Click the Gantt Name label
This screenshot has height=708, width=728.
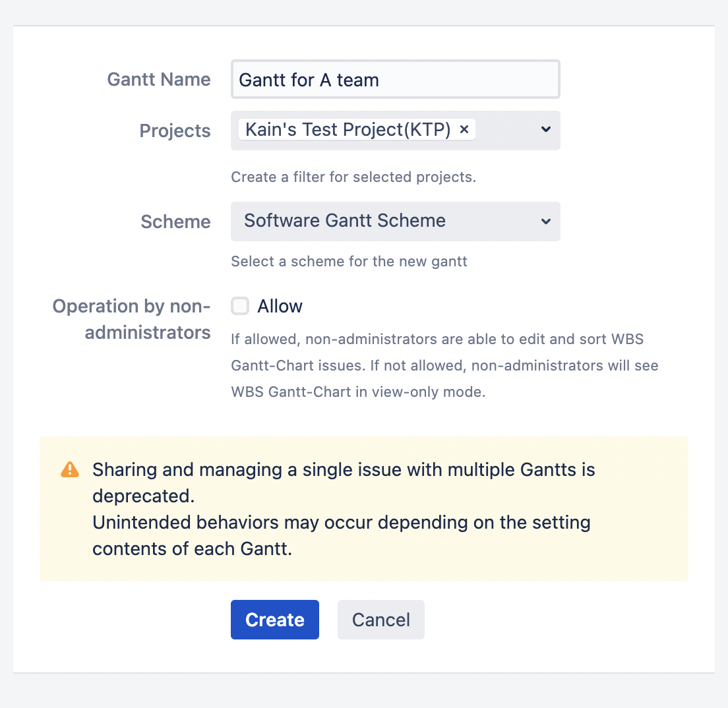coord(159,80)
